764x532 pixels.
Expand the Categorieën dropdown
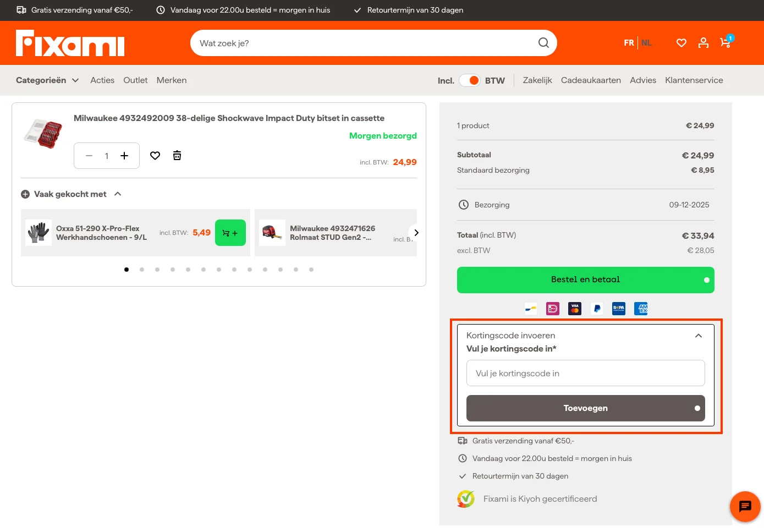pyautogui.click(x=47, y=80)
